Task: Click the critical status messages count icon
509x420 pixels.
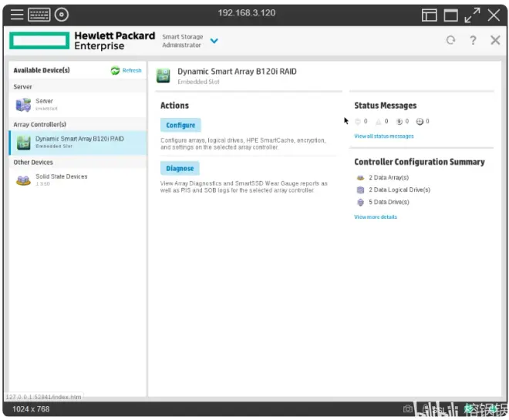Action: (358, 121)
